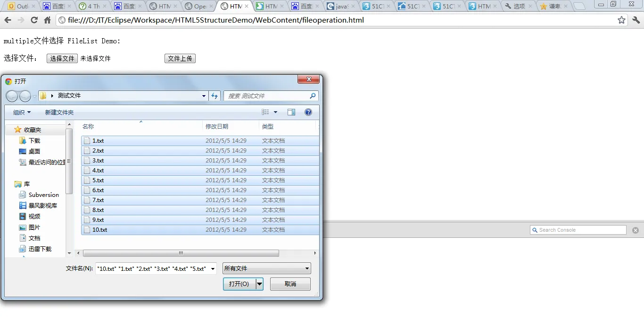644x317 pixels.
Task: Switch to java browser tab
Action: (x=341, y=6)
